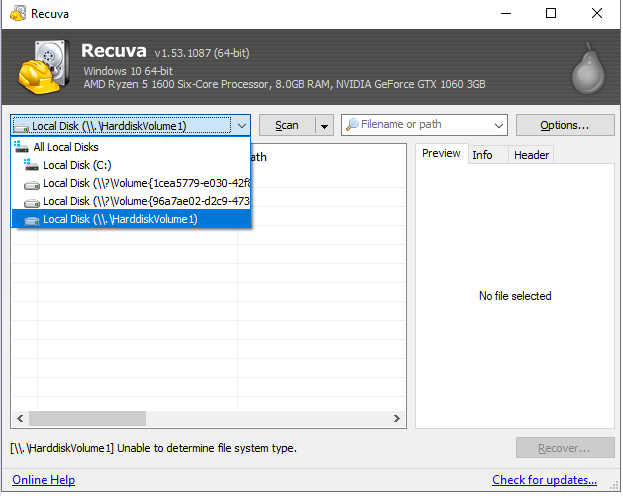This screenshot has width=623, height=496.
Task: Open the Options dialog
Action: click(x=565, y=125)
